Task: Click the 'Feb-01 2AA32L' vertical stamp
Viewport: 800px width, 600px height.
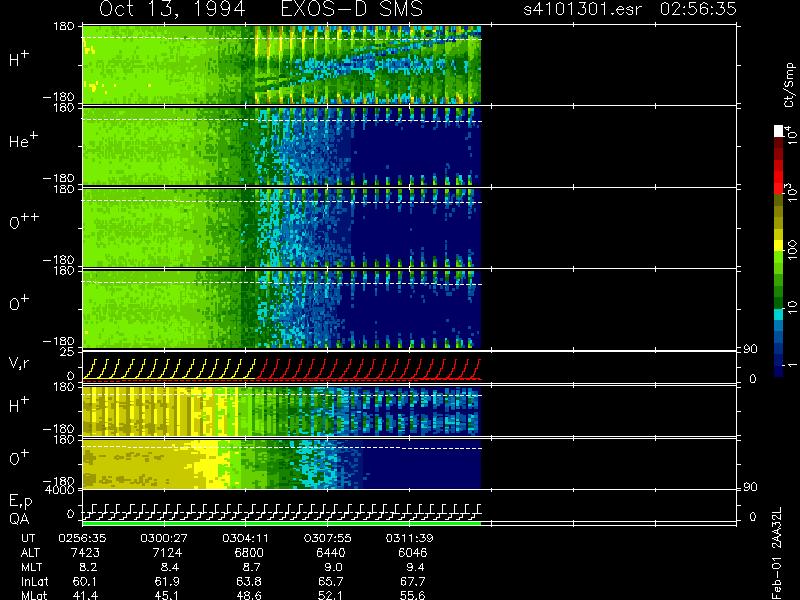Action: coord(778,553)
